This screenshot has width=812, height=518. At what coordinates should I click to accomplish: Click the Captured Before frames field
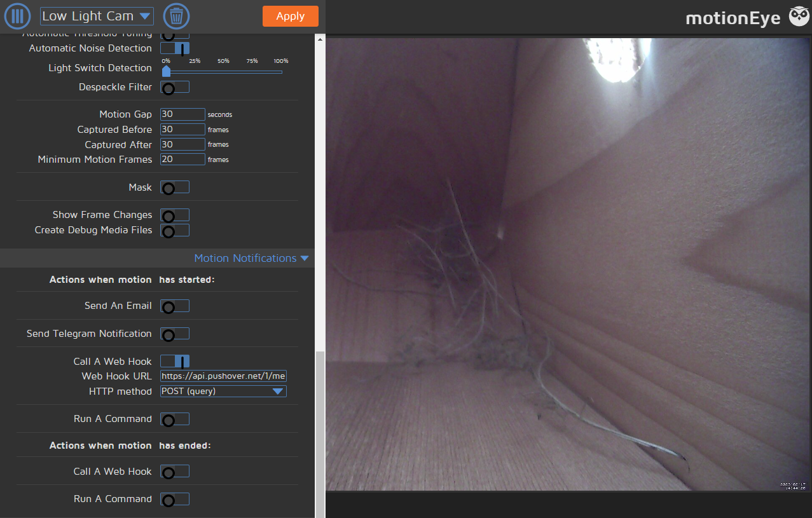(x=182, y=130)
